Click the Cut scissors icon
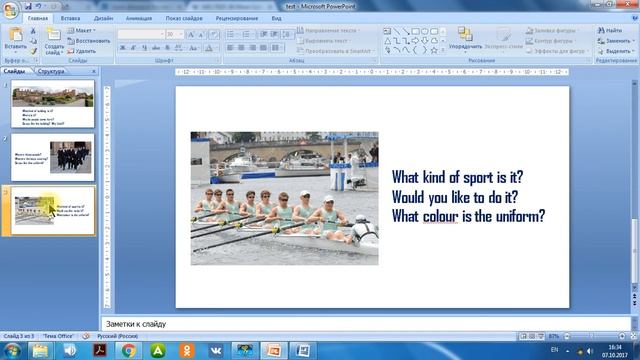This screenshot has height=360, width=640. [x=33, y=31]
